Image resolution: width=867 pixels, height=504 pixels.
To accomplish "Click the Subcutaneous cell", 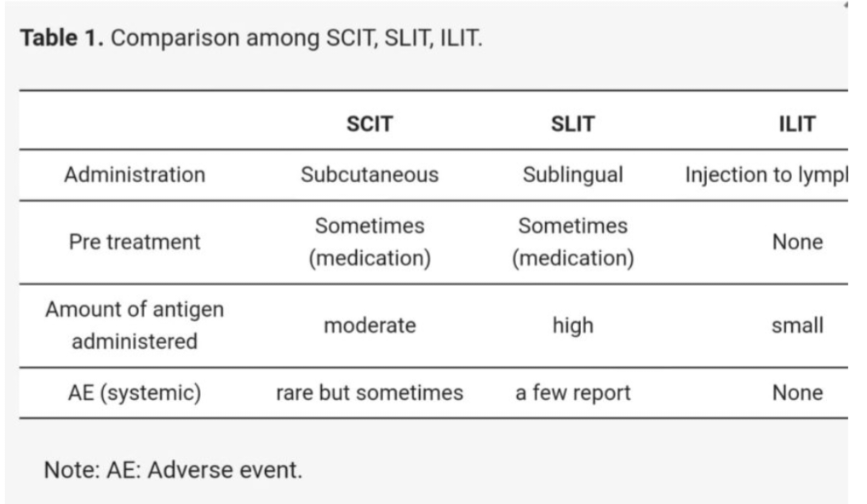I will click(370, 175).
